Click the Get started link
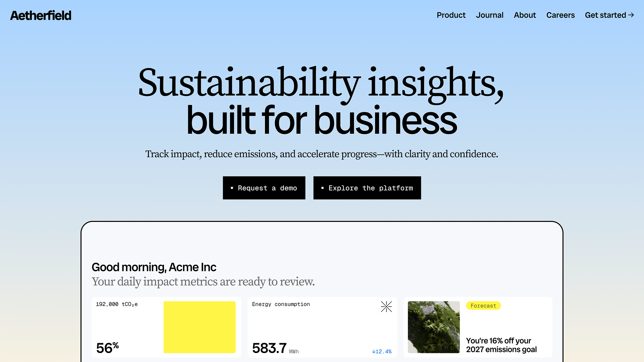Screen dimensions: 644x362 (x=605, y=15)
